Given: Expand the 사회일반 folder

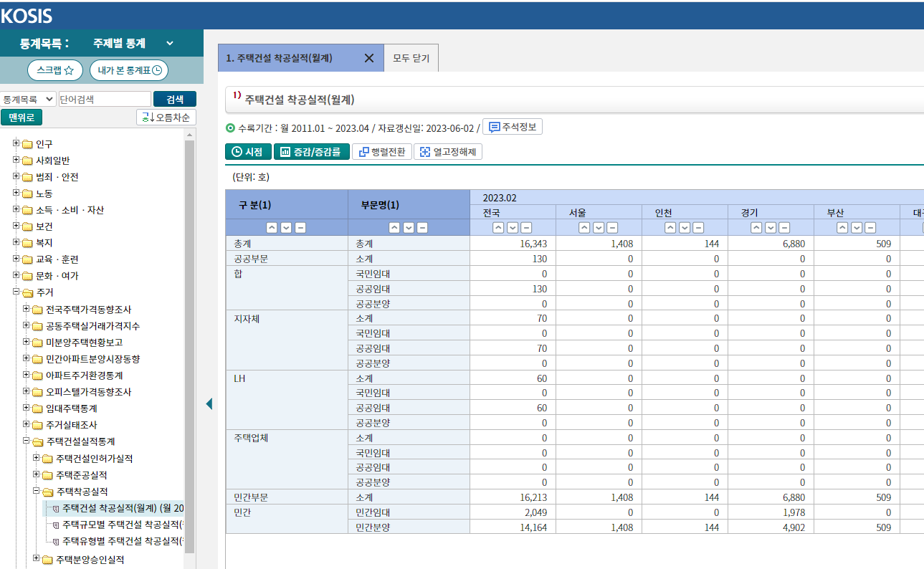Looking at the screenshot, I should tap(16, 160).
